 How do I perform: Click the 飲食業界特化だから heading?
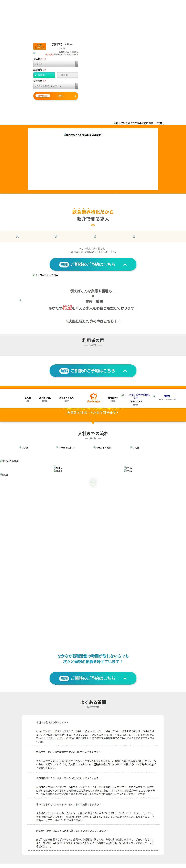click(x=93, y=212)
